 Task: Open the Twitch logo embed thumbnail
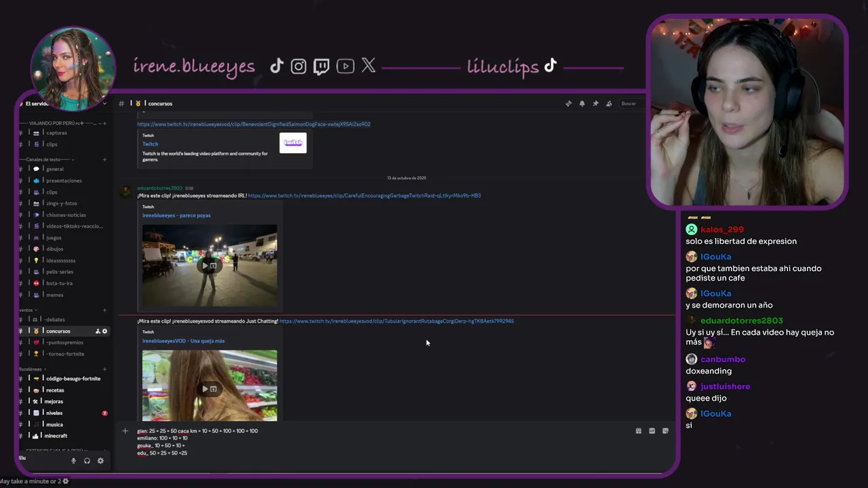[x=293, y=142]
